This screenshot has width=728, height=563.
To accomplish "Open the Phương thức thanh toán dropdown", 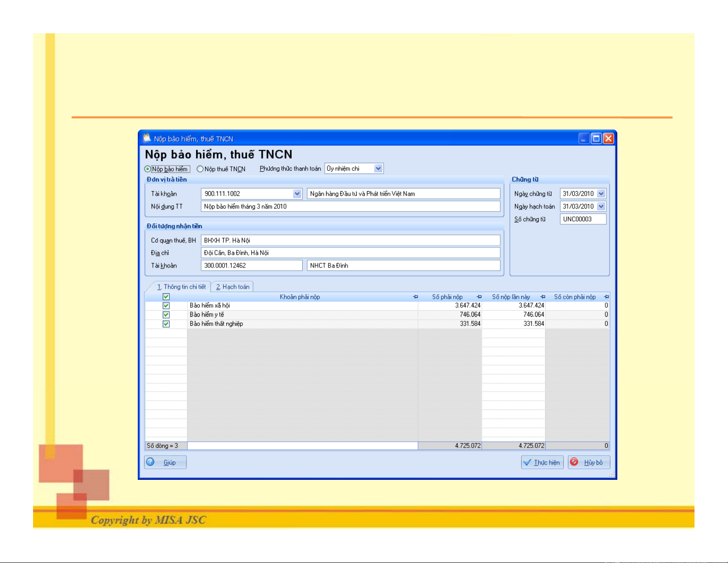I will pyautogui.click(x=378, y=169).
